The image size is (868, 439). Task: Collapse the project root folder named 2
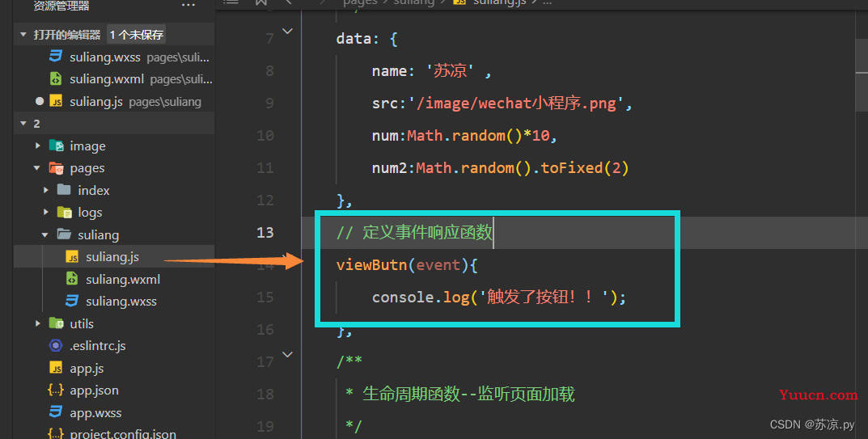point(23,124)
